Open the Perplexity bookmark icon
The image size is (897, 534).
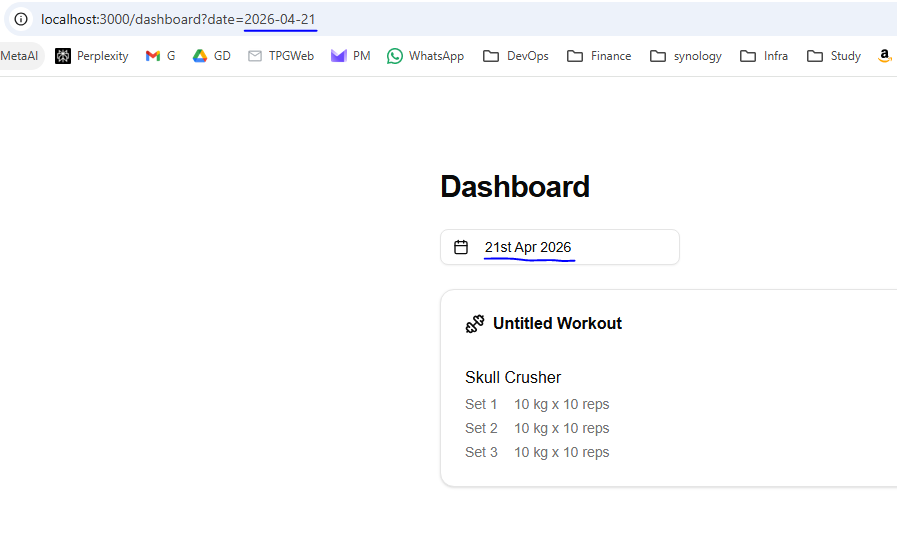click(x=63, y=56)
